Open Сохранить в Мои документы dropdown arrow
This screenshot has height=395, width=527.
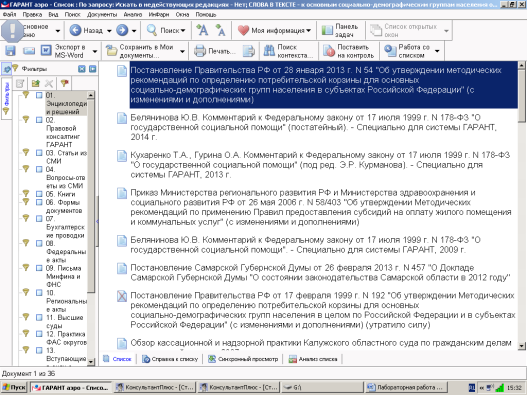182,51
